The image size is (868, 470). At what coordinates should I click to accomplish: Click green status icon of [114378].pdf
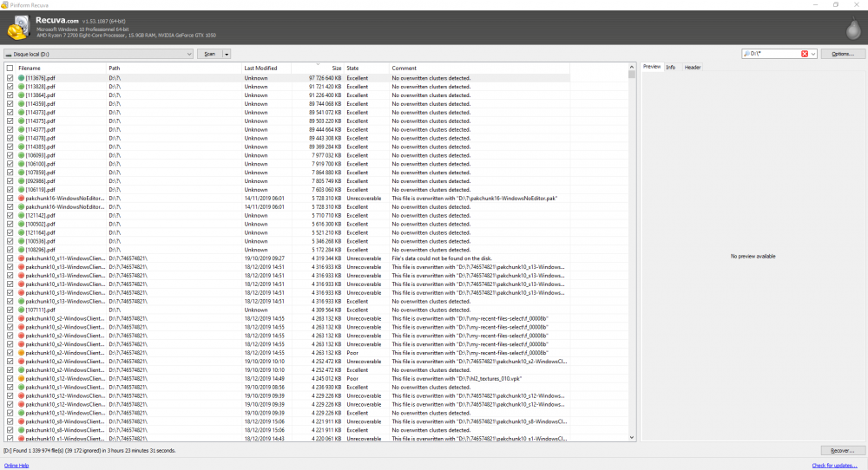pyautogui.click(x=21, y=138)
